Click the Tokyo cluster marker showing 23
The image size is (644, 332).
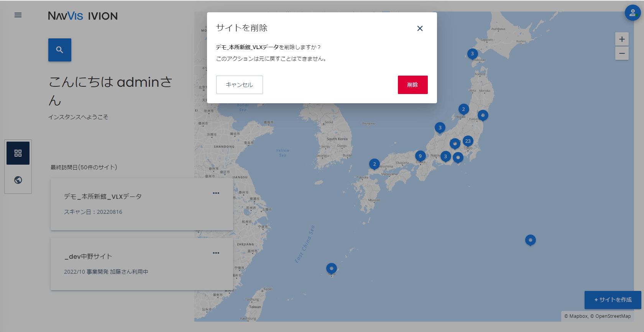pos(468,141)
